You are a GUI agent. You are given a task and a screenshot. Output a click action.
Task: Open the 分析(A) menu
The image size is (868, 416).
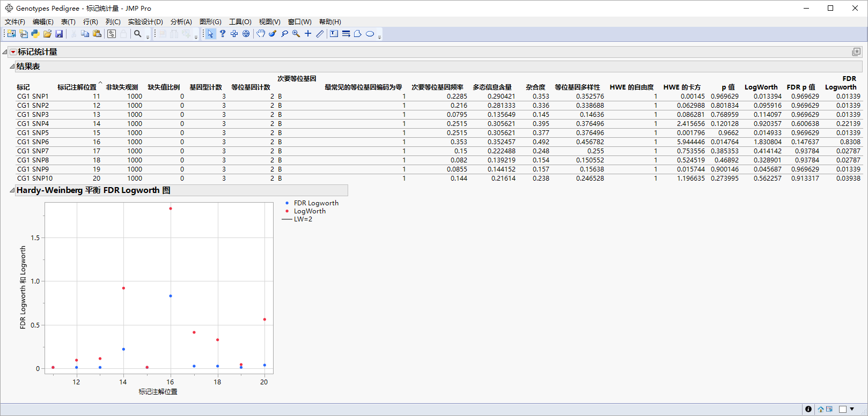tap(181, 22)
